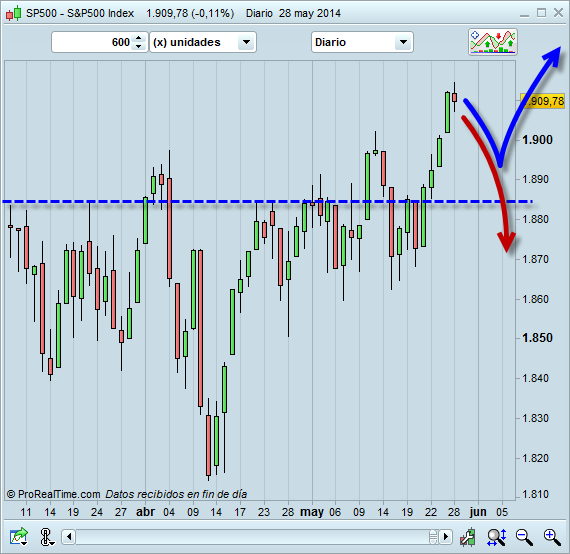Click the ProRealTime.com copyright text
The height and width of the screenshot is (554, 570).
pos(53,494)
